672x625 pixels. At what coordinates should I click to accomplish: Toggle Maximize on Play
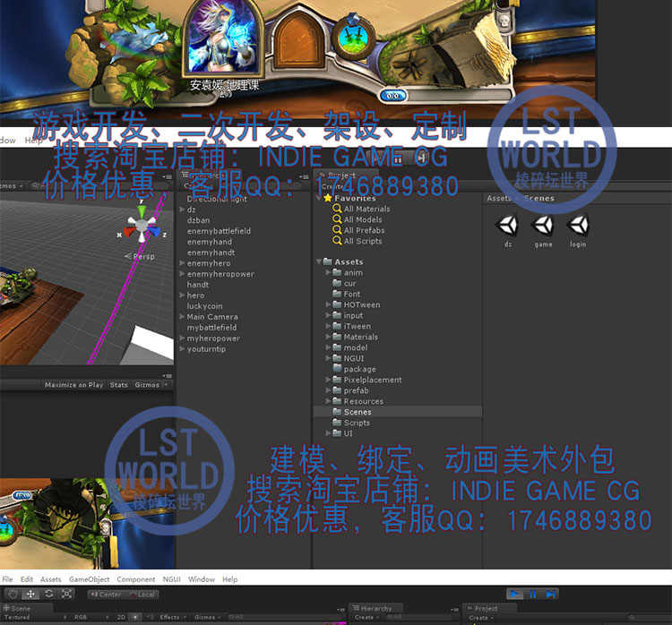point(73,385)
